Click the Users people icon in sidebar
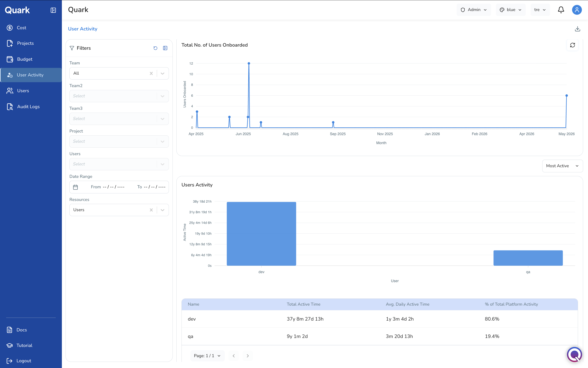The image size is (588, 368). pos(10,91)
